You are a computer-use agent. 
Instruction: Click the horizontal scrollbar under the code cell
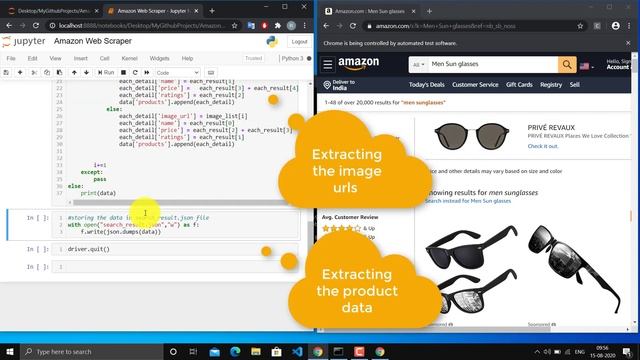pyautogui.click(x=180, y=202)
